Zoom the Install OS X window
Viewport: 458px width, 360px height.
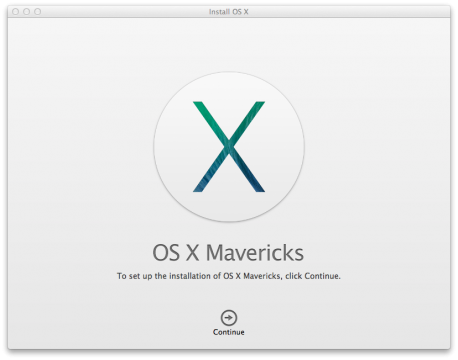click(x=38, y=12)
